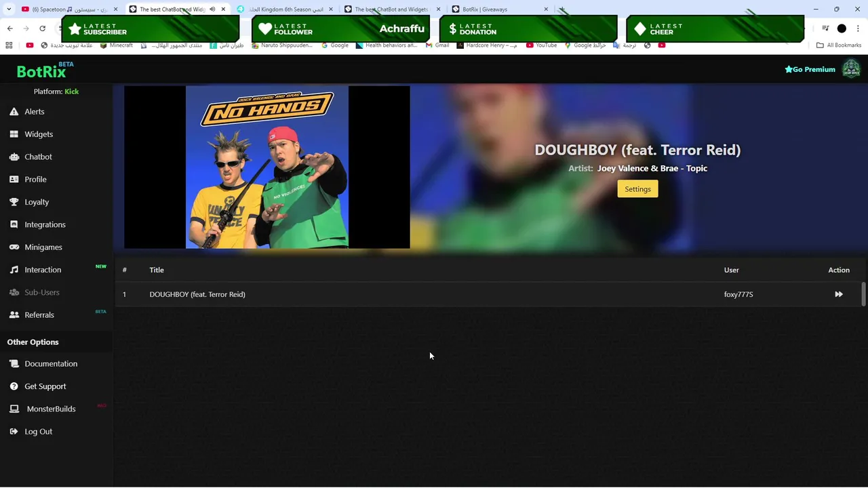Image resolution: width=868 pixels, height=488 pixels.
Task: Open the Naruto Shippuuden bookmark
Action: (282, 45)
